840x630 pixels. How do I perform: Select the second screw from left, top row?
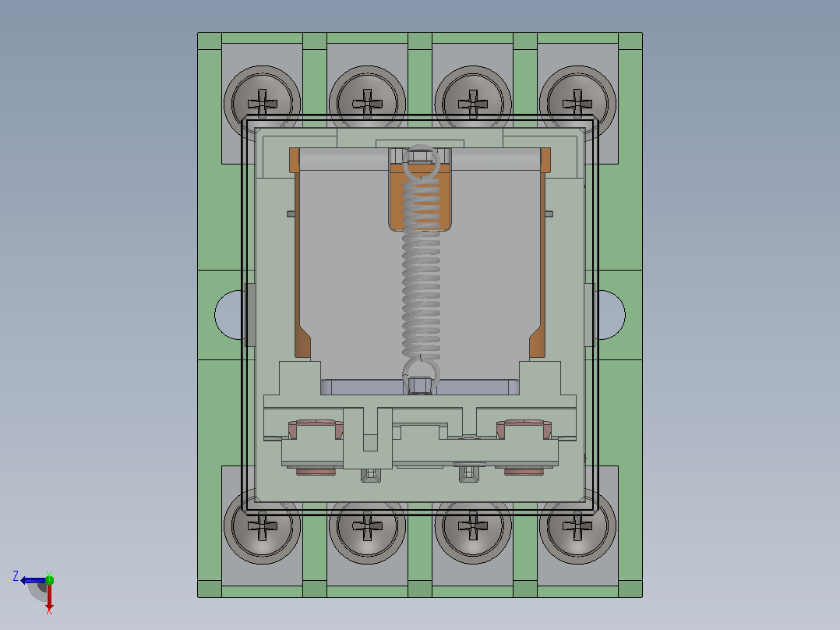click(x=367, y=102)
